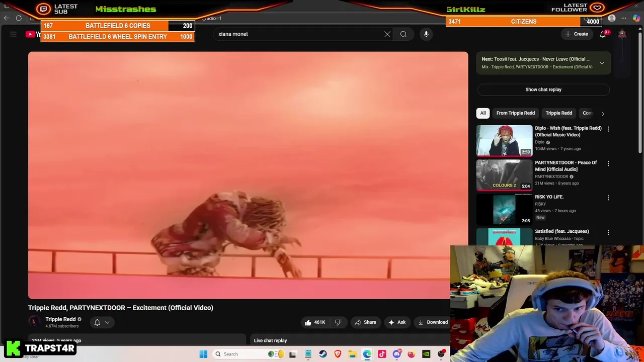The image size is (644, 362).
Task: Open the YouTube hamburger guide menu
Action: [x=14, y=34]
